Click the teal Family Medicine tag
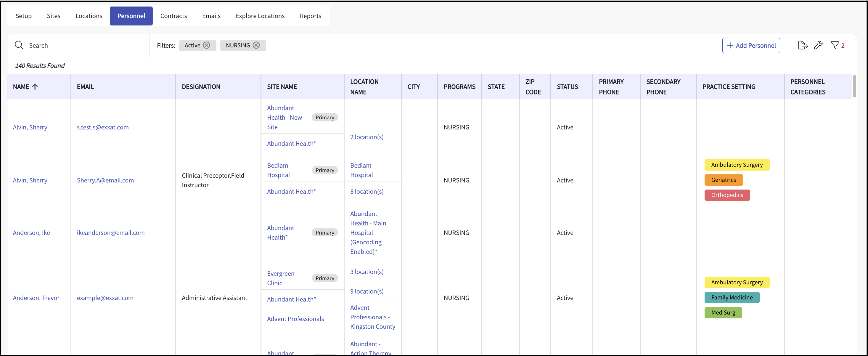Screen dimensions: 868x356 732,297
